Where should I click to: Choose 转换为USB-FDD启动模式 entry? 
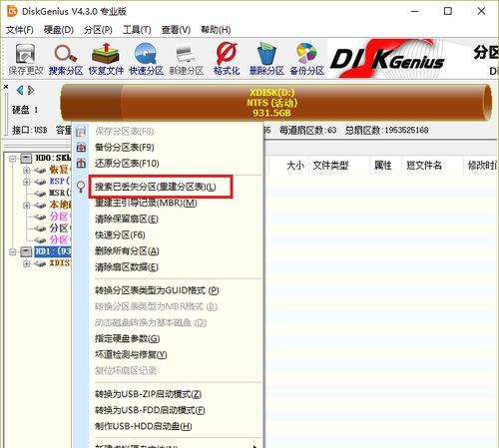[x=168, y=410]
